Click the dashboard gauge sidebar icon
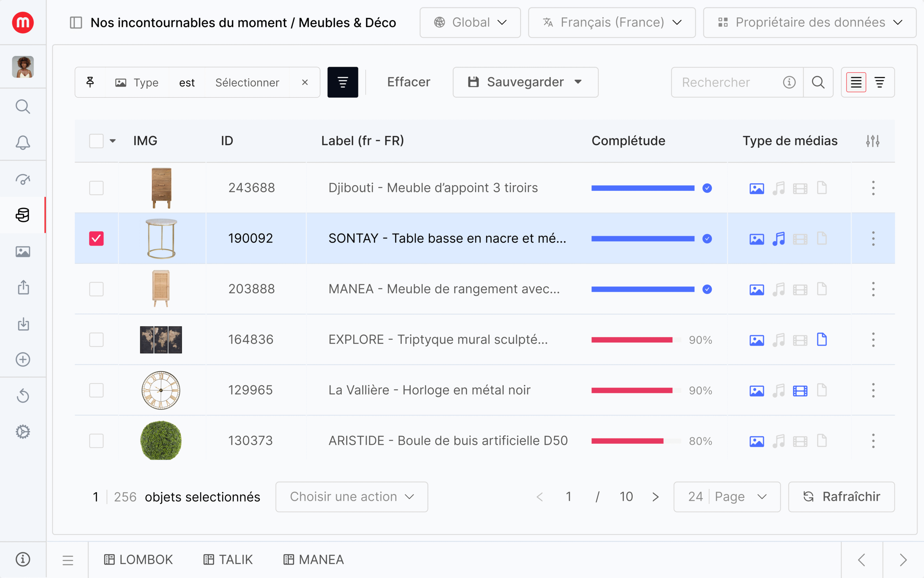The width and height of the screenshot is (924, 578). (23, 179)
